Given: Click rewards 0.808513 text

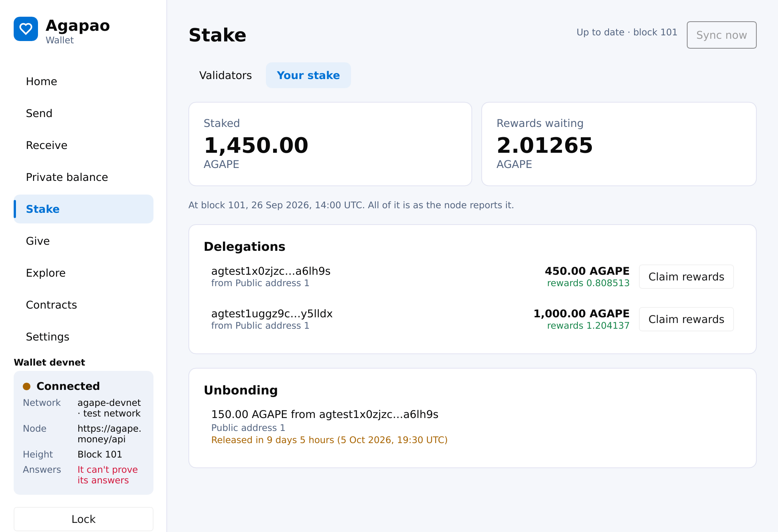Looking at the screenshot, I should click(588, 283).
